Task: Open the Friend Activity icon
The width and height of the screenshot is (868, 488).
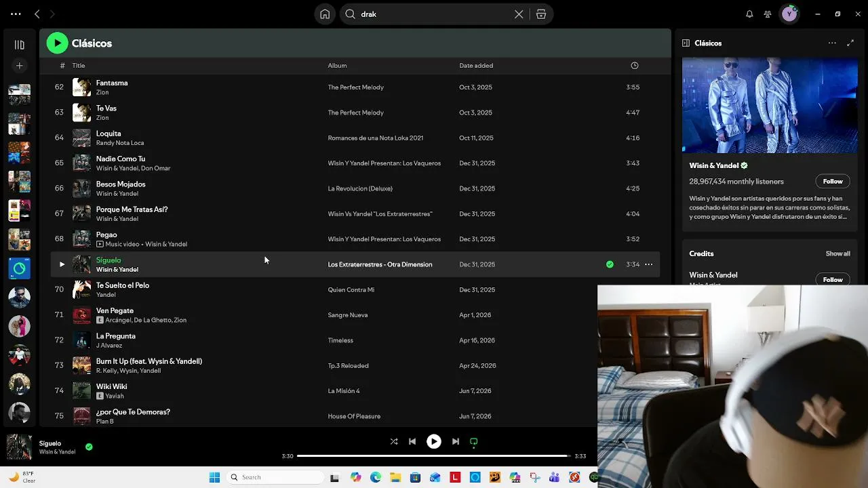Action: coord(768,14)
